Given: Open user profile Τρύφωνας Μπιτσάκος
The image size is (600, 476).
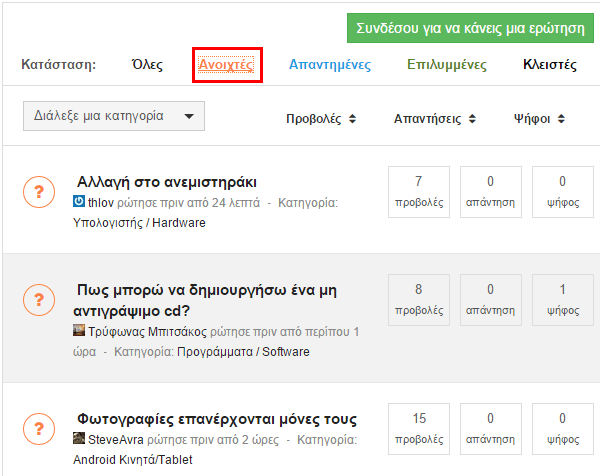Looking at the screenshot, I should 147,331.
